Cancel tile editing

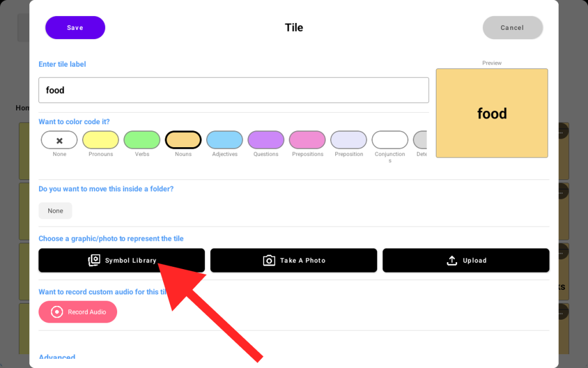(x=512, y=28)
